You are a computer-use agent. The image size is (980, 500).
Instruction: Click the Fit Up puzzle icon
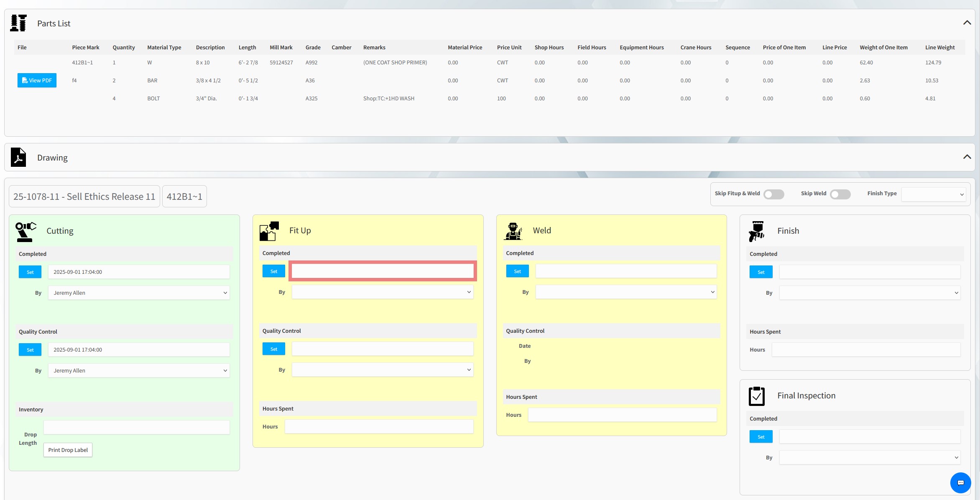click(x=269, y=231)
